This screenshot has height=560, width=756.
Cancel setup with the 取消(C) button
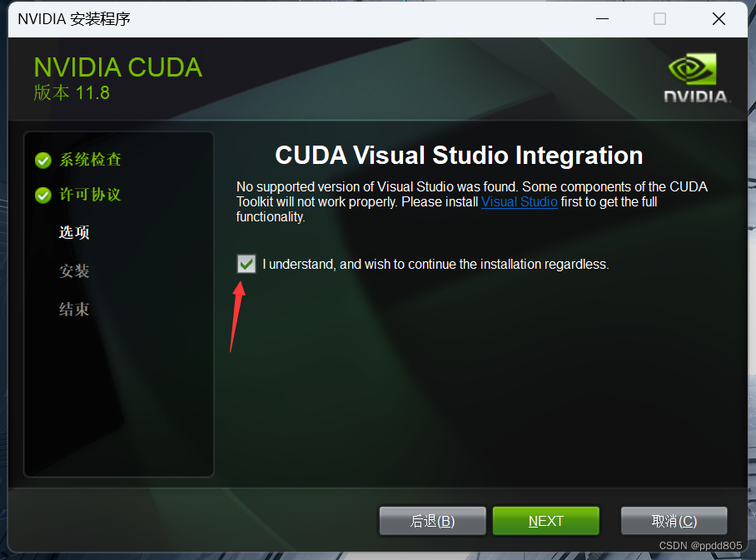click(x=674, y=521)
